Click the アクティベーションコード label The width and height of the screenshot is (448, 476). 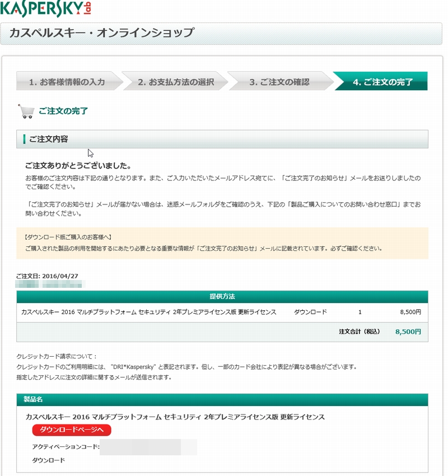pos(66,446)
